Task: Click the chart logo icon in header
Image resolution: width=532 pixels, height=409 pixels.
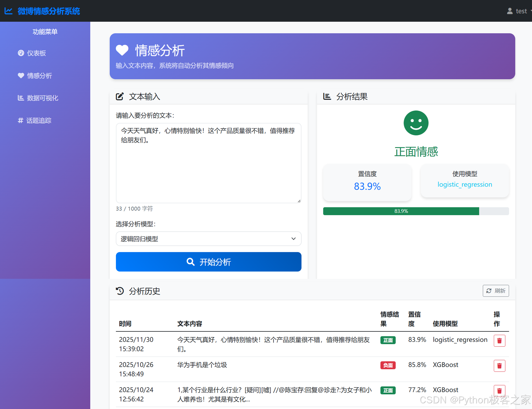Action: [x=8, y=11]
